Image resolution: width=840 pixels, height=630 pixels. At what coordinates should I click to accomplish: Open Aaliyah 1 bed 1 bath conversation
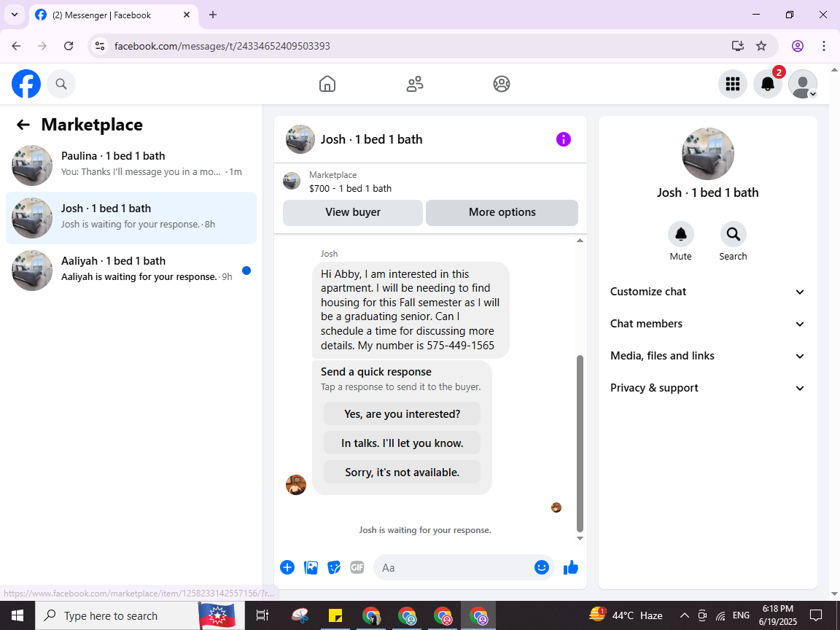(131, 271)
